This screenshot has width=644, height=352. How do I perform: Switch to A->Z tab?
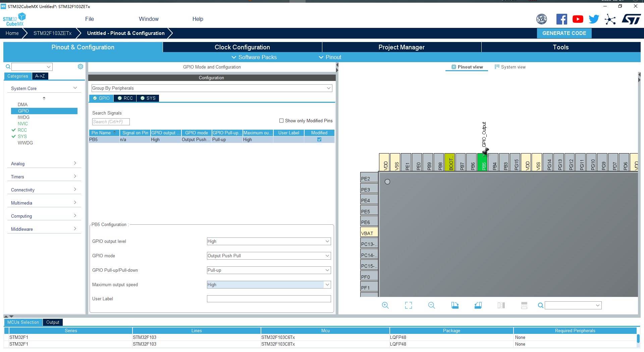coord(40,76)
